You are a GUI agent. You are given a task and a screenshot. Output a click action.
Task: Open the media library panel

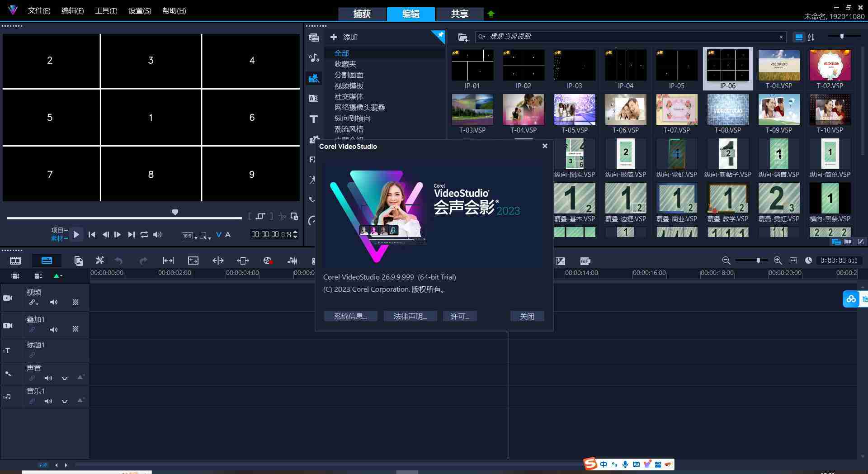pyautogui.click(x=313, y=38)
